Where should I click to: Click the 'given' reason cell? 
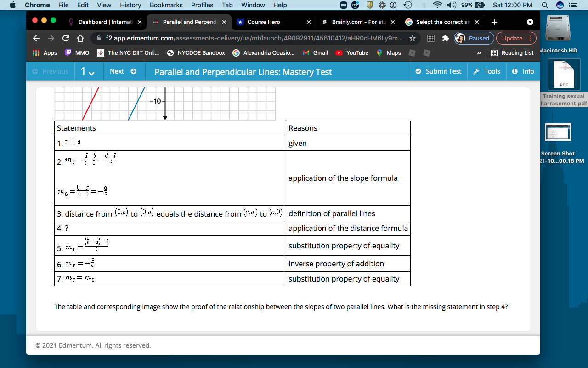coord(348,143)
